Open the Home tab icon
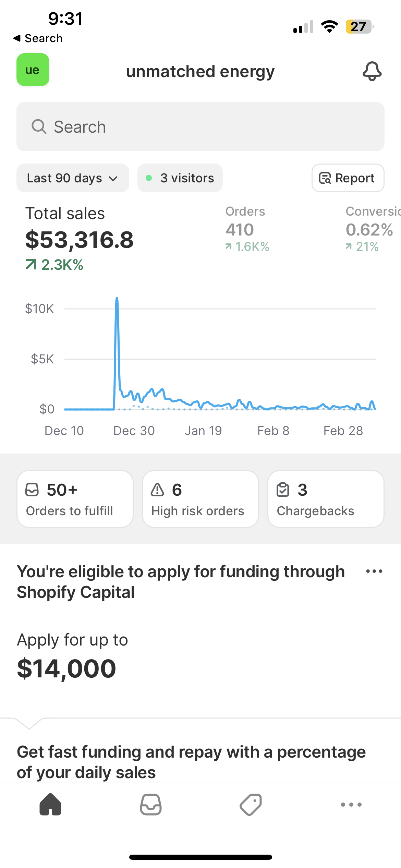401x868 pixels. (50, 804)
